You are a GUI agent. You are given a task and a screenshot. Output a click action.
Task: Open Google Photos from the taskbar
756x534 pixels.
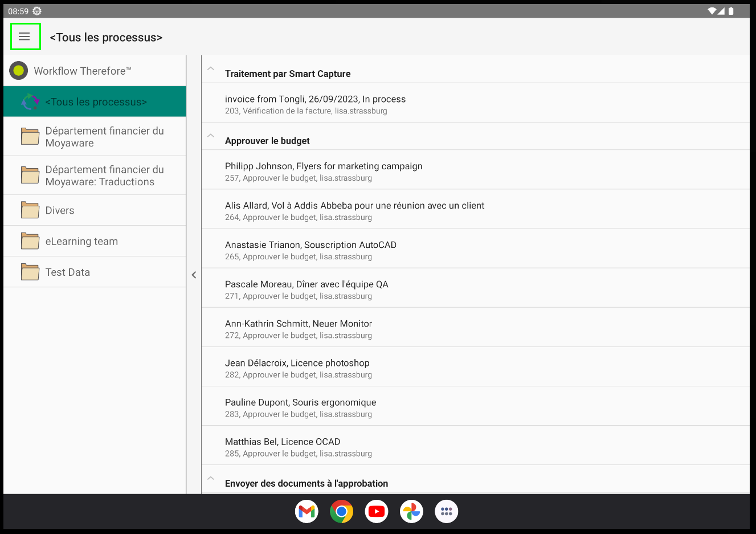point(411,511)
